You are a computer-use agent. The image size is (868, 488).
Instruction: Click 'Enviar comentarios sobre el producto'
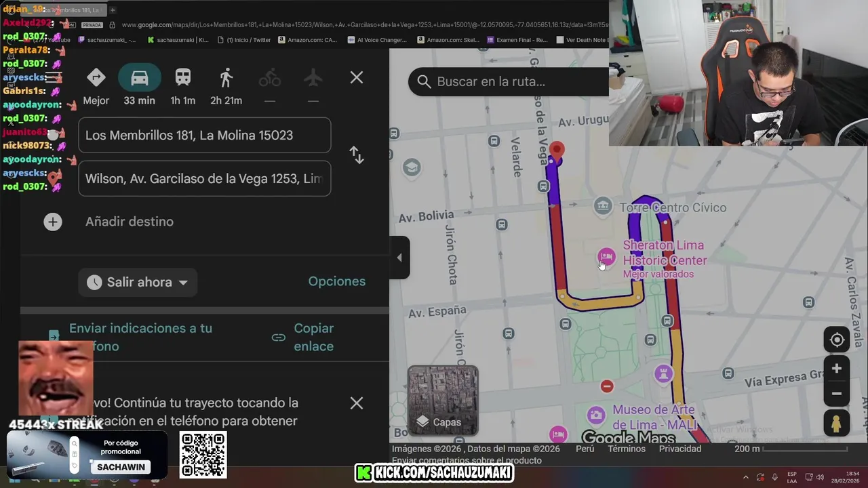pos(467,460)
